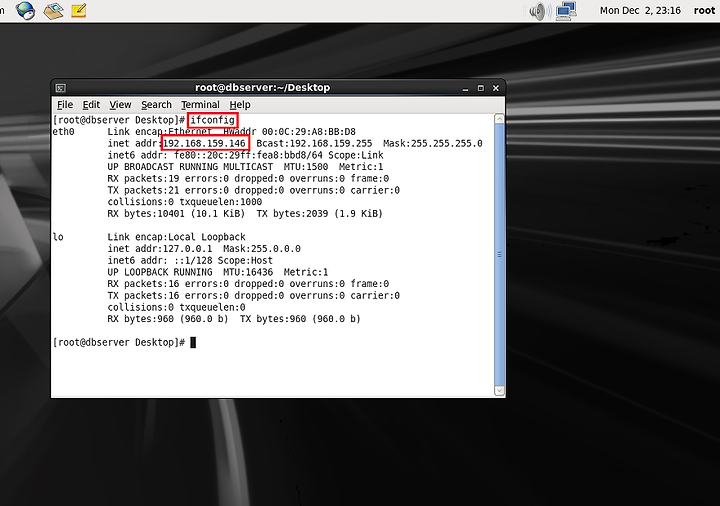Click the terminal cursor at last prompt
The height and width of the screenshot is (506, 720).
coord(193,343)
